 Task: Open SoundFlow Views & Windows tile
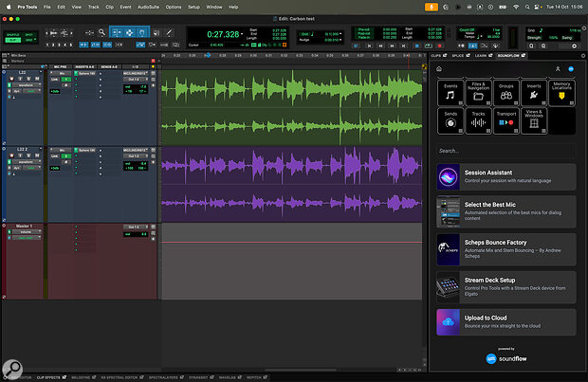click(x=534, y=120)
